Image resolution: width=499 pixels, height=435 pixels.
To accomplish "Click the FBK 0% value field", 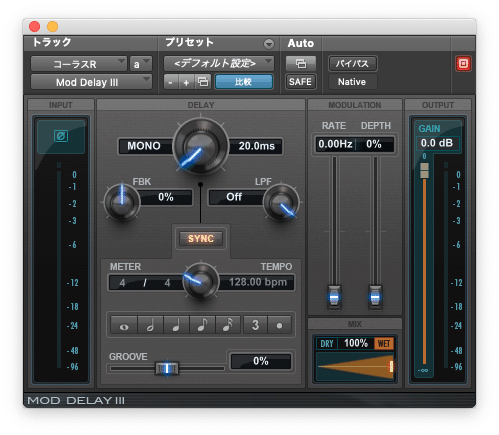I will click(x=166, y=197).
